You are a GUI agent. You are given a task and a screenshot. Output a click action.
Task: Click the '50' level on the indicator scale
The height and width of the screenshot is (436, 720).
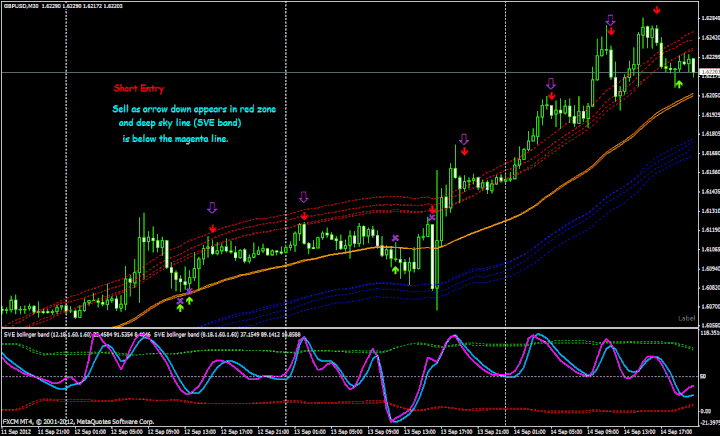[x=705, y=377]
